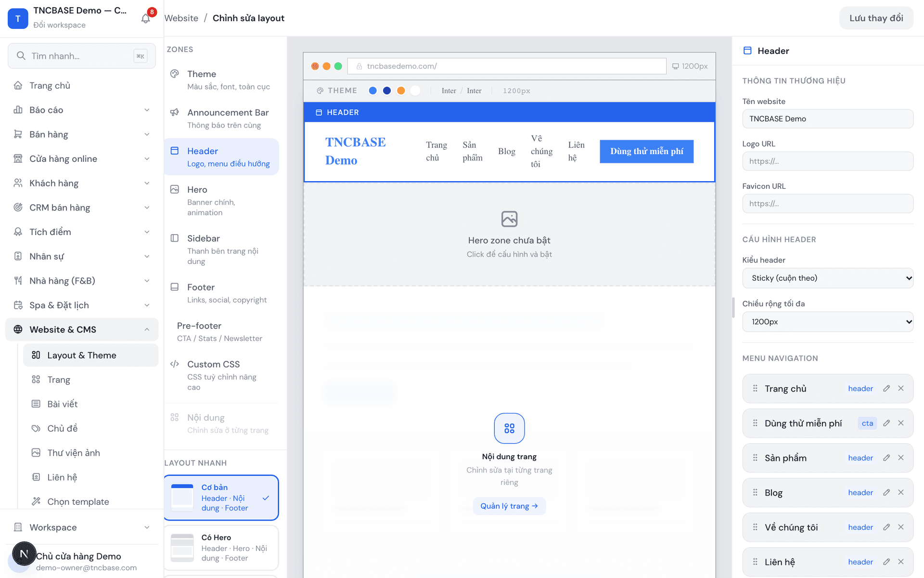Grab the drag handle of Blog
Screen dimensions: 924x578
(x=755, y=493)
